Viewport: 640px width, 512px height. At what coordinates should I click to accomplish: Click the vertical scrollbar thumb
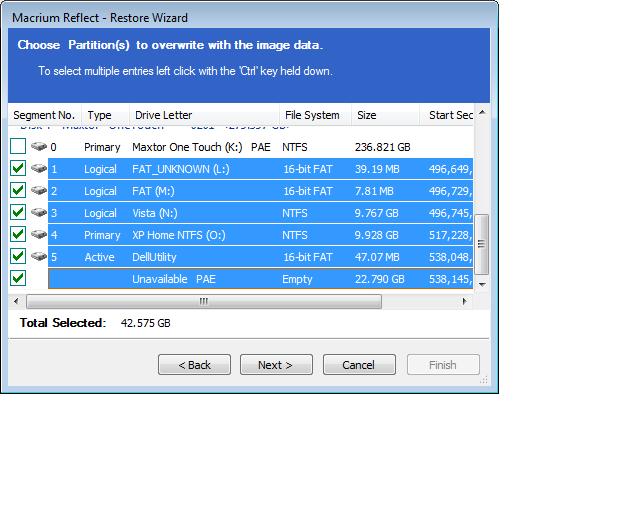coord(482,244)
